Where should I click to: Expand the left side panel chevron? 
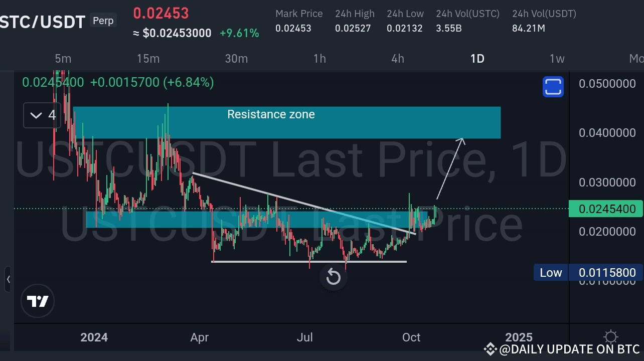8,280
